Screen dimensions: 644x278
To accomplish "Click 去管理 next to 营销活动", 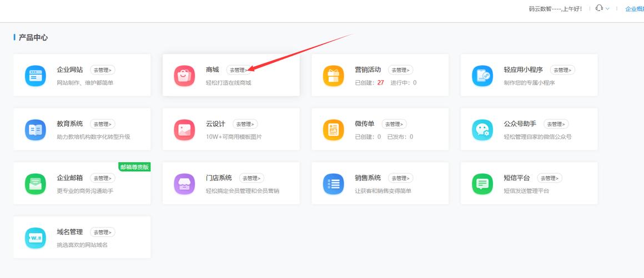I will click(x=400, y=70).
